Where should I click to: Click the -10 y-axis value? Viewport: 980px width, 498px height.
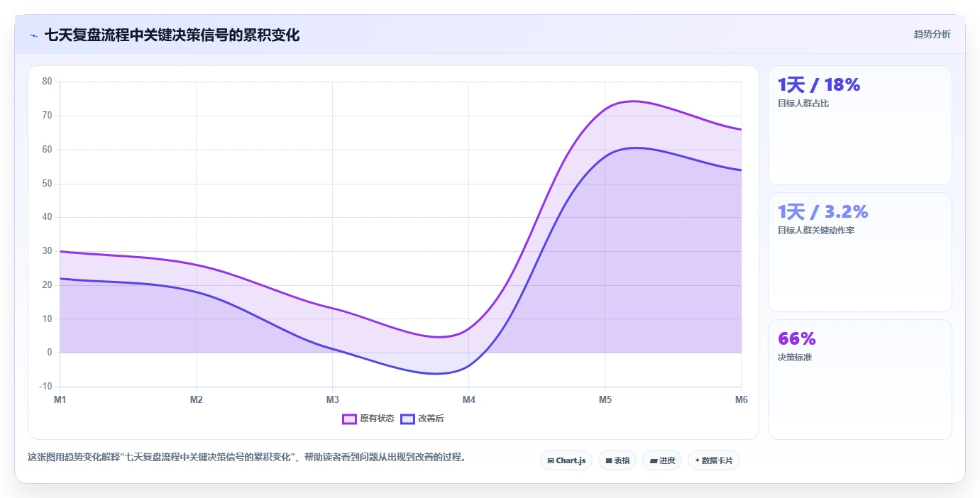click(46, 387)
